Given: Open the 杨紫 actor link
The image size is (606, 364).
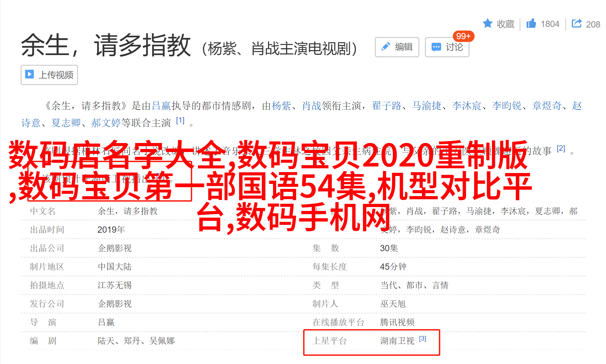Looking at the screenshot, I should point(281,106).
